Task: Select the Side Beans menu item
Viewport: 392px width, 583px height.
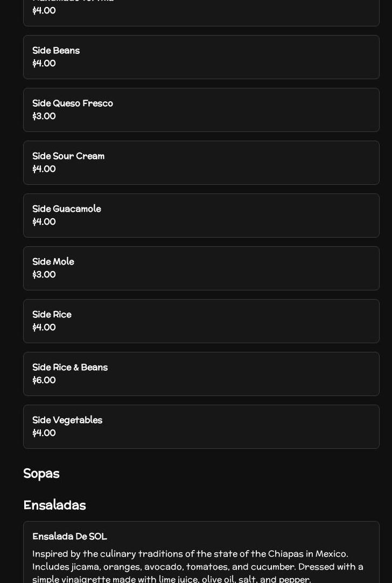Action: (201, 57)
